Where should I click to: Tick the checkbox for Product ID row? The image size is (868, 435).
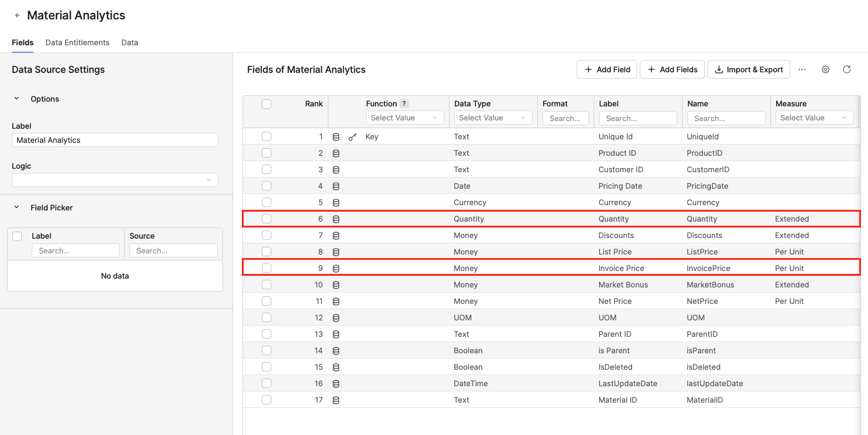[x=267, y=153]
